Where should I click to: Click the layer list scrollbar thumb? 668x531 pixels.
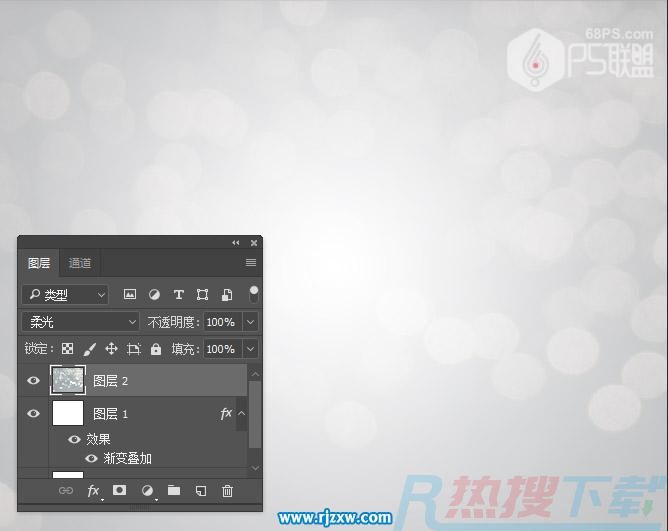(x=255, y=414)
